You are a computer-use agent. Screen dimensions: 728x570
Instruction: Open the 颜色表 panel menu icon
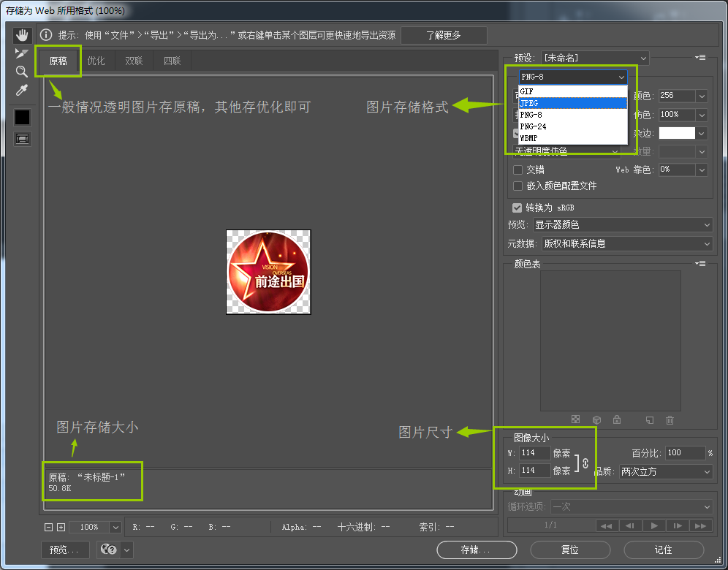[x=701, y=264]
